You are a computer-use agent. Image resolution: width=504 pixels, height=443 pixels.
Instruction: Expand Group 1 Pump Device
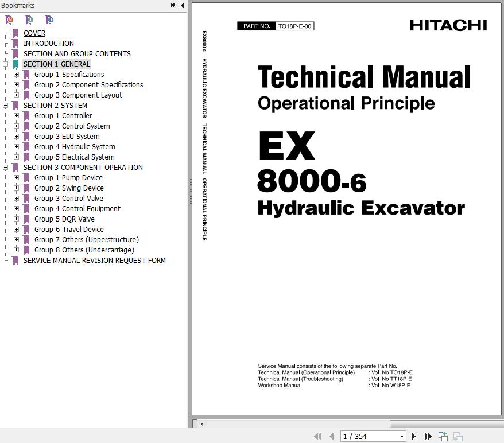(x=17, y=178)
